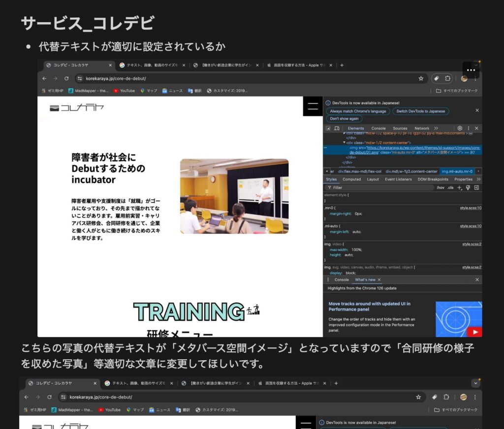Viewport: 504px width, 429px height.
Task: Collapse the div md:w-1/2 content-center node
Action: point(345,142)
